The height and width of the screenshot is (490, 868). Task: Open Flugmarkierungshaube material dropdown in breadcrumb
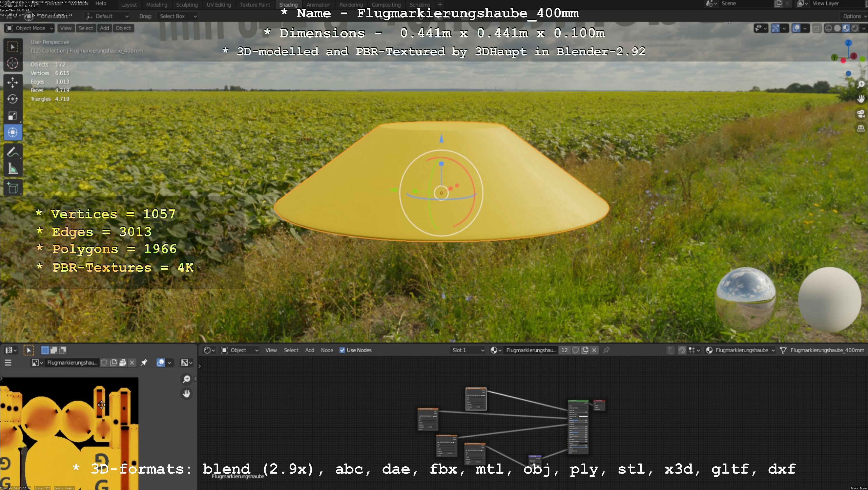point(740,350)
